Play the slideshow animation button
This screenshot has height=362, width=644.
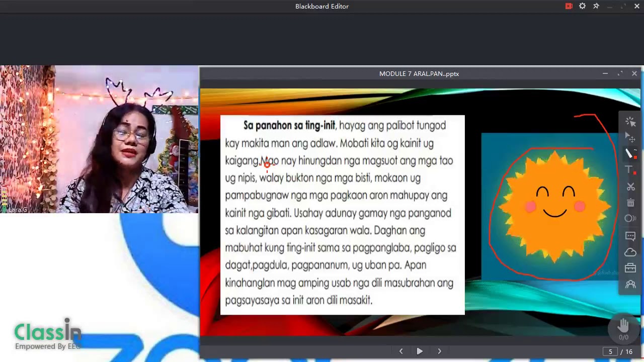(x=420, y=351)
